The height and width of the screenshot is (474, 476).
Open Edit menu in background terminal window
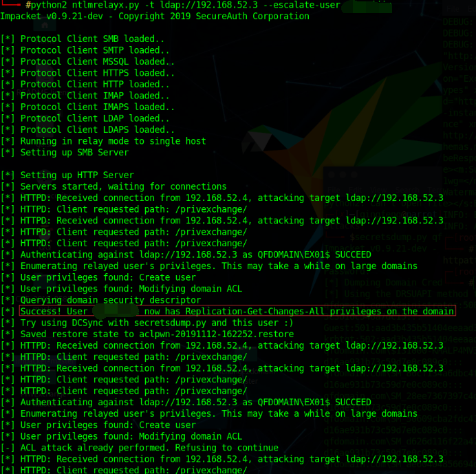click(355, 190)
